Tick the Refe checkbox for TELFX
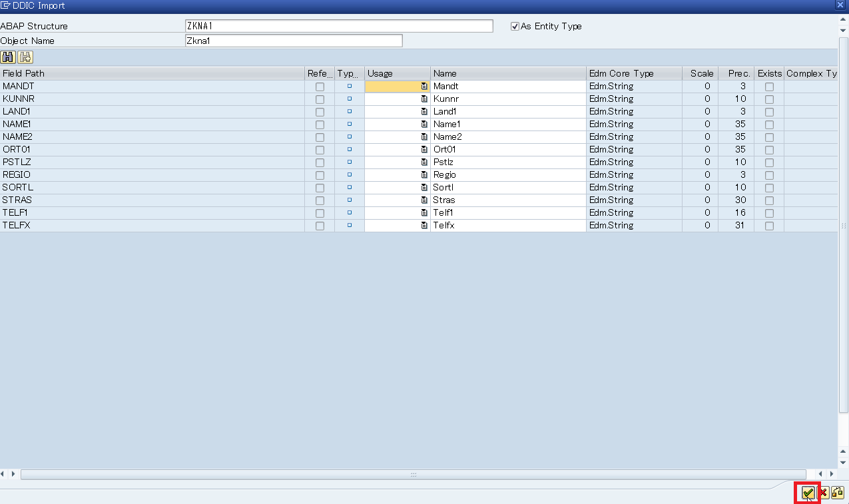The width and height of the screenshot is (849, 504). 320,226
